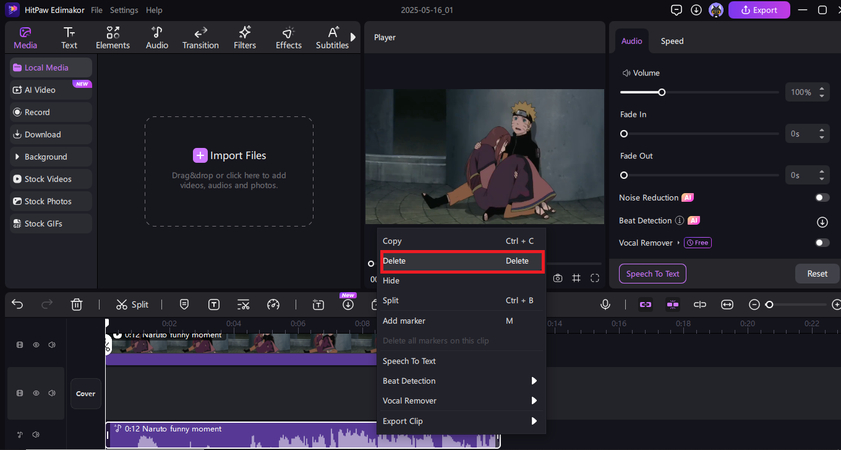Choose Delete from context menu
Viewport: 841px width, 450px height.
coord(462,261)
